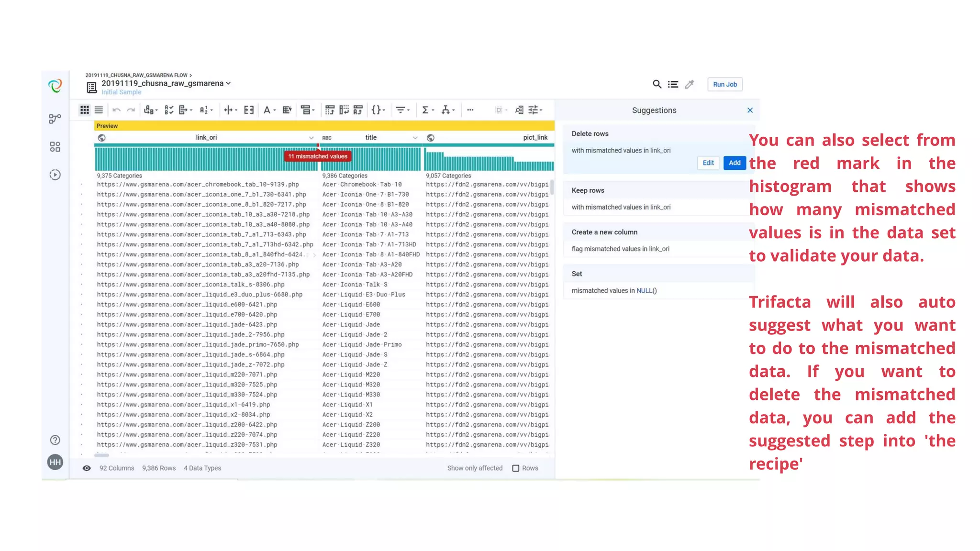Open the Library grid icon in sidebar

coord(55,147)
